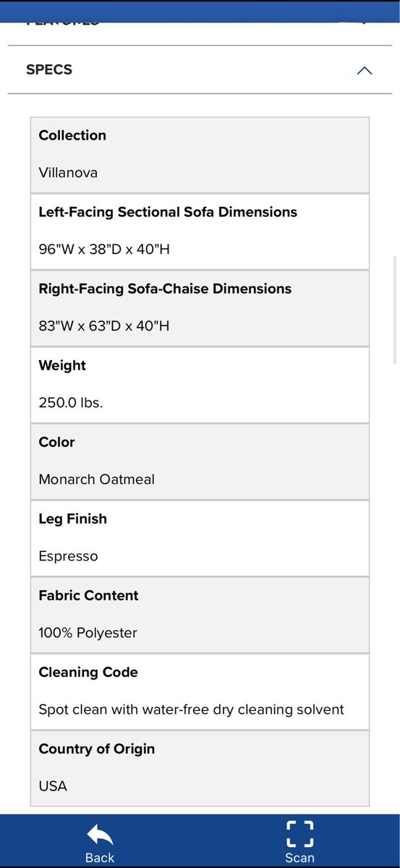Click the vertical scrollbar thumb

click(x=395, y=309)
